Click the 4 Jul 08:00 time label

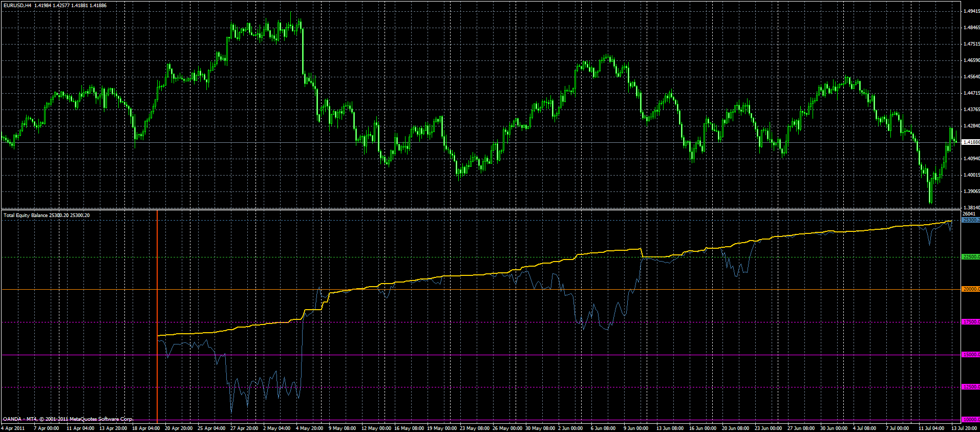pos(865,428)
